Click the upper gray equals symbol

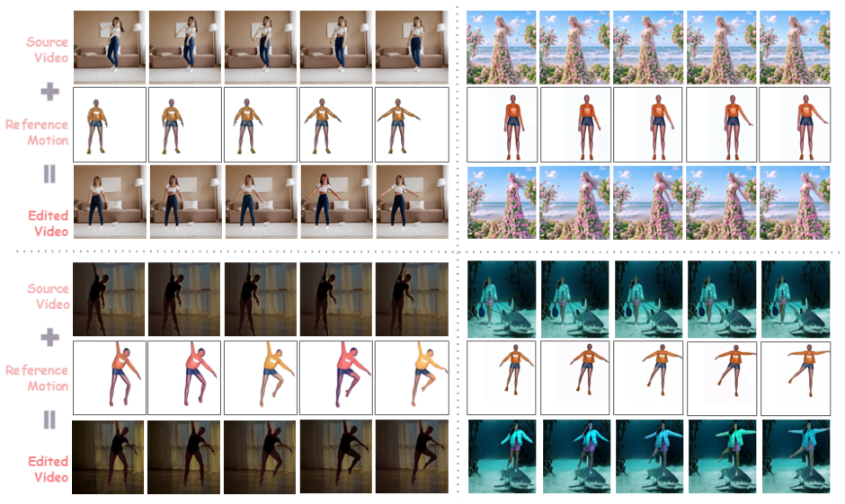[49, 174]
